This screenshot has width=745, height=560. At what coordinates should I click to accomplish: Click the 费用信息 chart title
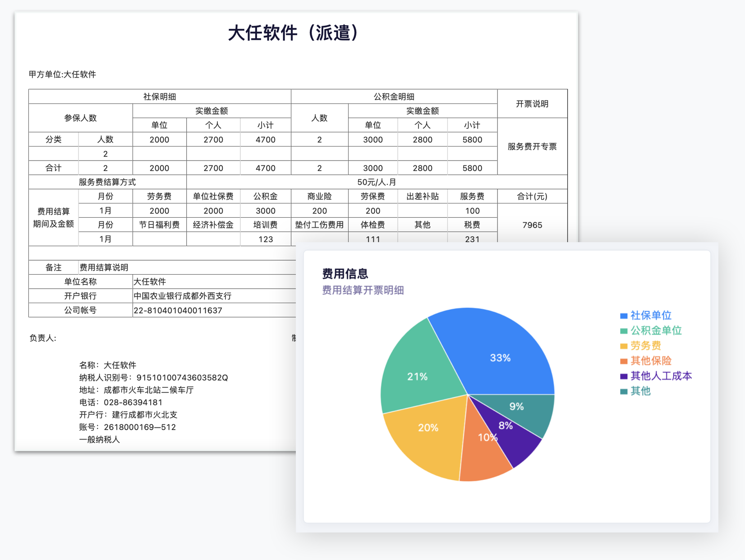click(345, 274)
